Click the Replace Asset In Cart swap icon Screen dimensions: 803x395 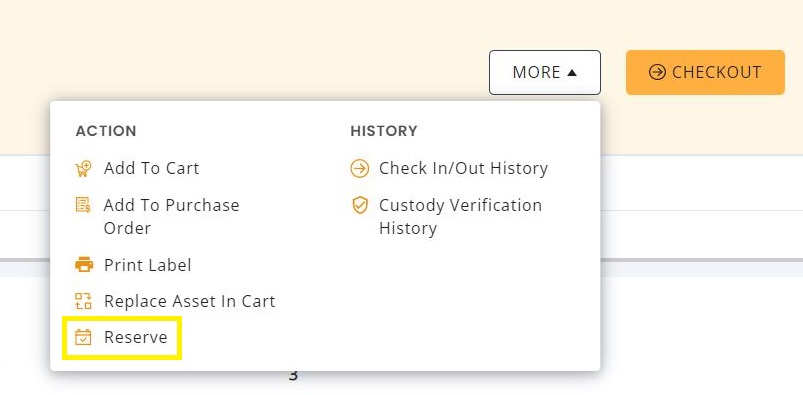coord(83,301)
